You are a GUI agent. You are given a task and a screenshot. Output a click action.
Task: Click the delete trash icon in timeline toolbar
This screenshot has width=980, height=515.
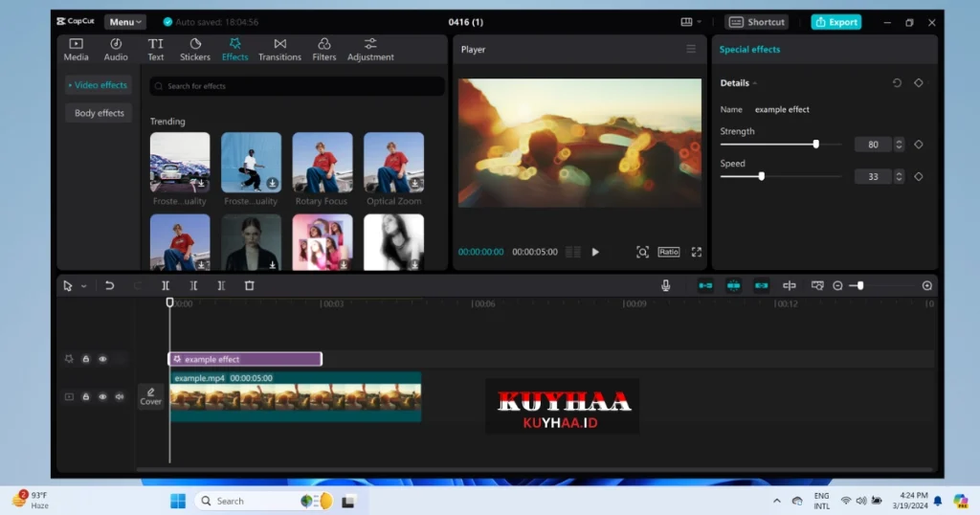click(249, 285)
